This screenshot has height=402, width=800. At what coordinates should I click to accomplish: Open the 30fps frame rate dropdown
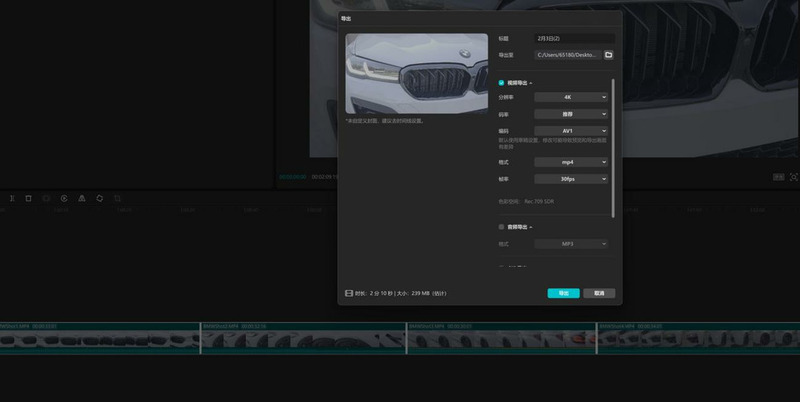tap(571, 179)
